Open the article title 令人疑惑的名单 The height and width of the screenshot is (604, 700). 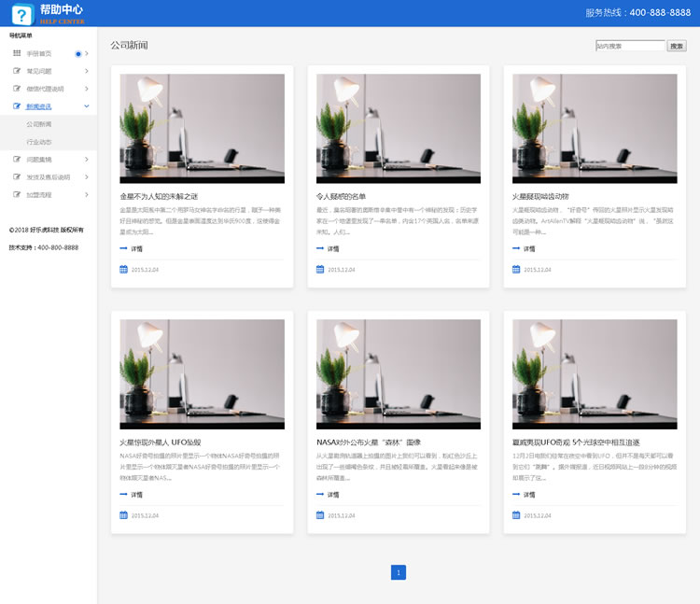pyautogui.click(x=341, y=196)
